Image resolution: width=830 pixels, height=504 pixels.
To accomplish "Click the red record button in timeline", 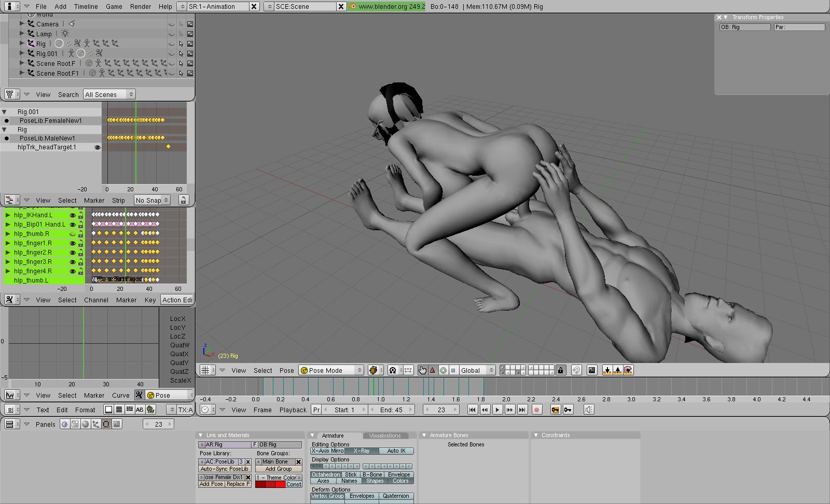I will point(537,410).
